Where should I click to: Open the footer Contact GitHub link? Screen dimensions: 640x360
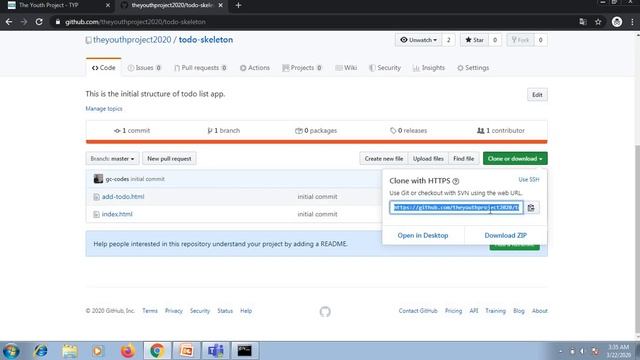pyautogui.click(x=418, y=311)
